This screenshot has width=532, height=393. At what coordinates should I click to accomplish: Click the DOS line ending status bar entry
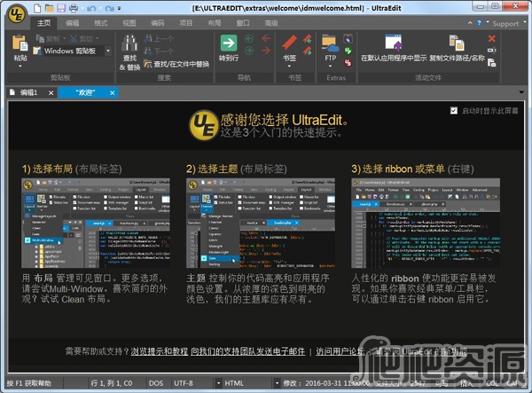pyautogui.click(x=156, y=383)
